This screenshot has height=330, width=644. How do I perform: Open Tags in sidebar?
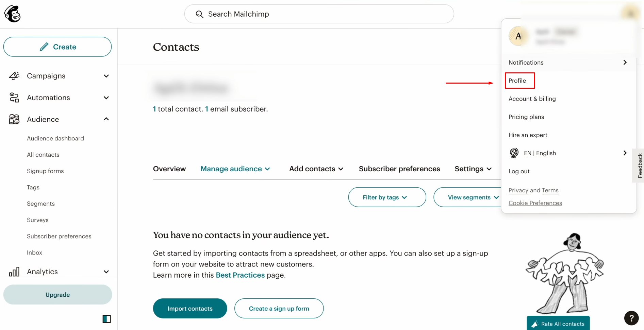33,187
